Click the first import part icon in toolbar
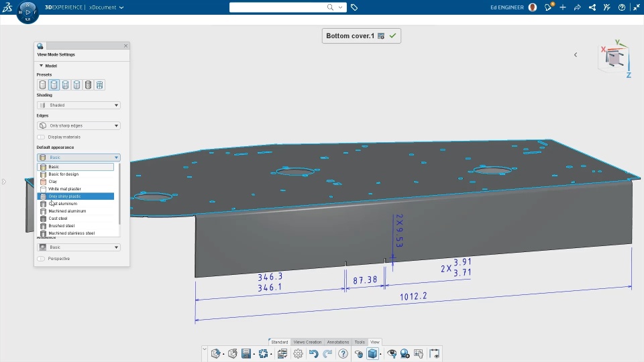 click(215, 353)
